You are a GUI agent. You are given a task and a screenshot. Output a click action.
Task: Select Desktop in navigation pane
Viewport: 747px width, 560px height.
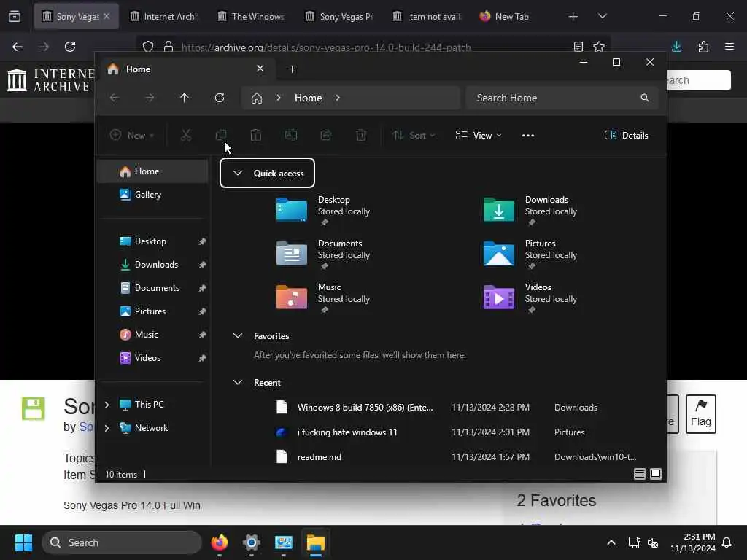click(152, 241)
